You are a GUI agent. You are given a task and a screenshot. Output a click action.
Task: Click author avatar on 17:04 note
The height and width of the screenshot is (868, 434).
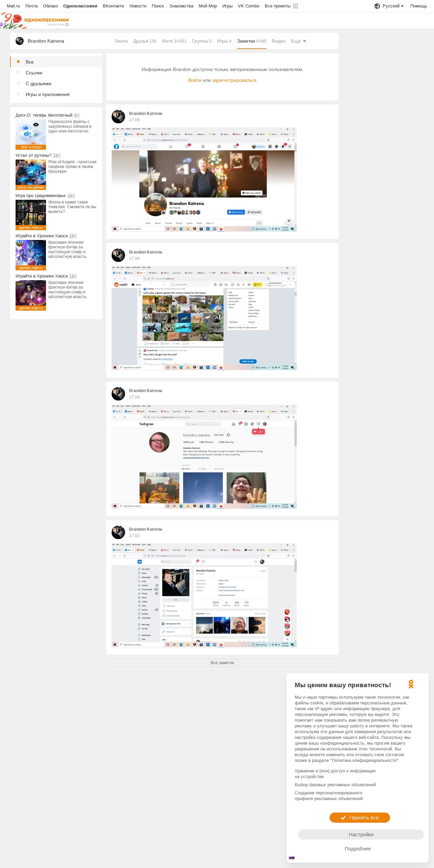(118, 394)
